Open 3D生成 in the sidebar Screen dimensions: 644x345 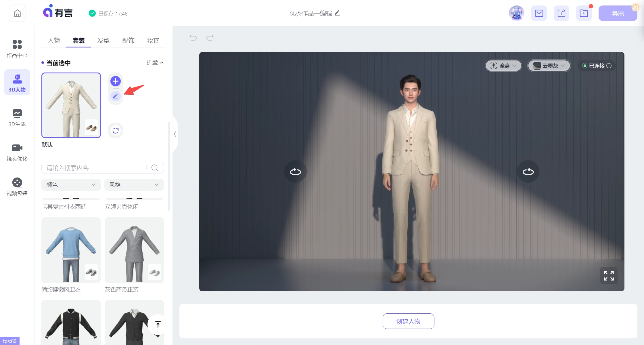click(x=17, y=118)
